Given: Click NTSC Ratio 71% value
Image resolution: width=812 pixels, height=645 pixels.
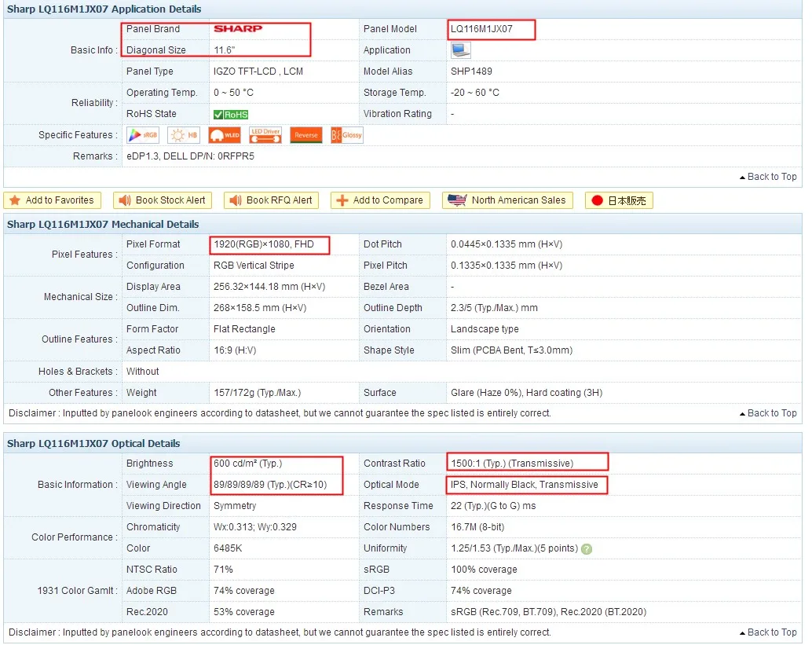Looking at the screenshot, I should 223,570.
